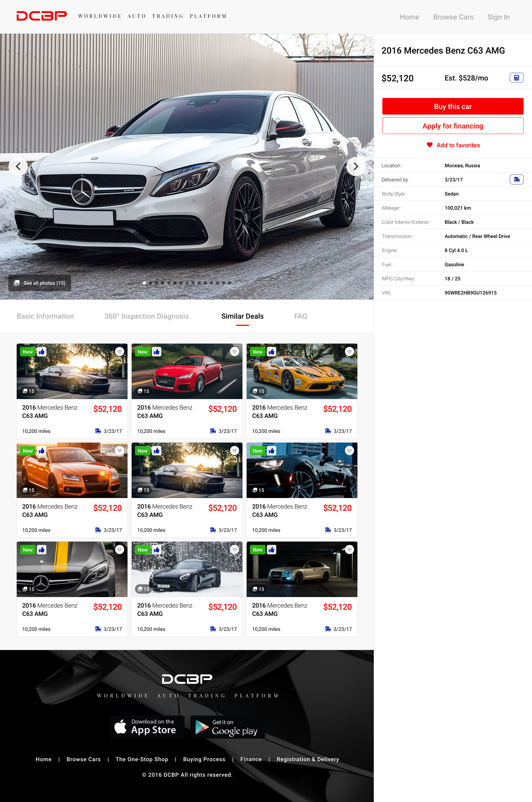
Task: Click thumbs-up icon on the snowy Mercedes card
Action: click(x=157, y=550)
